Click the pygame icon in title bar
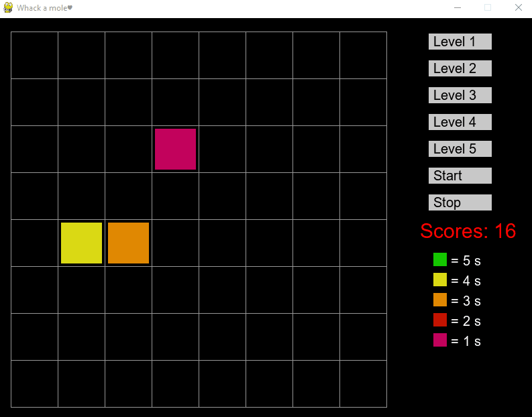This screenshot has height=417, width=532. [x=8, y=7]
